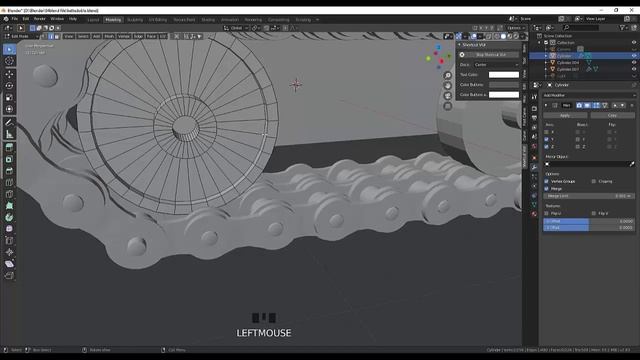Viewport: 640px width, 360px height.
Task: Click the viewport zoom magnifier icon
Action: pyautogui.click(x=448, y=76)
